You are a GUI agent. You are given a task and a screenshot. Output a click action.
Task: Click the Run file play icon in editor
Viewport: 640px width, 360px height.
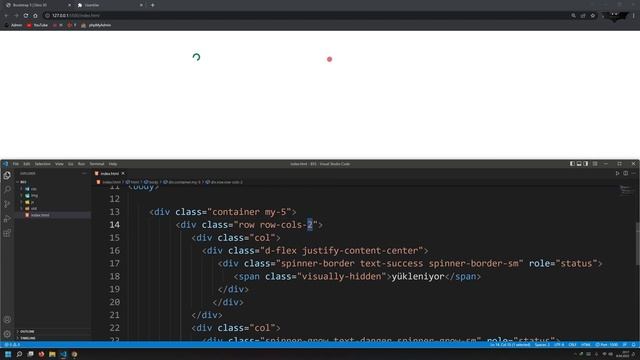(x=617, y=173)
